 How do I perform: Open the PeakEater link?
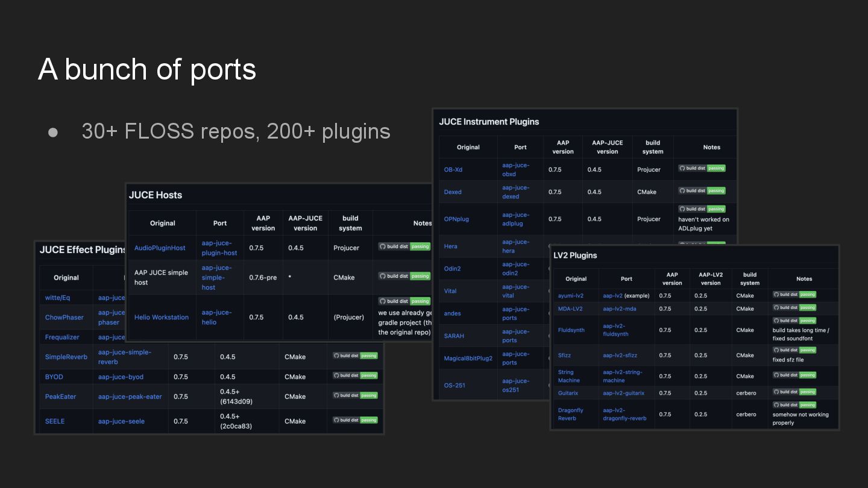click(x=61, y=396)
